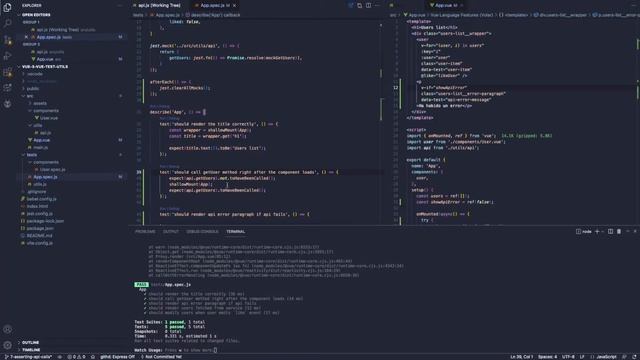Open the Problems panel tab
Viewport: 640px width, 360px height.
pyautogui.click(x=145, y=231)
